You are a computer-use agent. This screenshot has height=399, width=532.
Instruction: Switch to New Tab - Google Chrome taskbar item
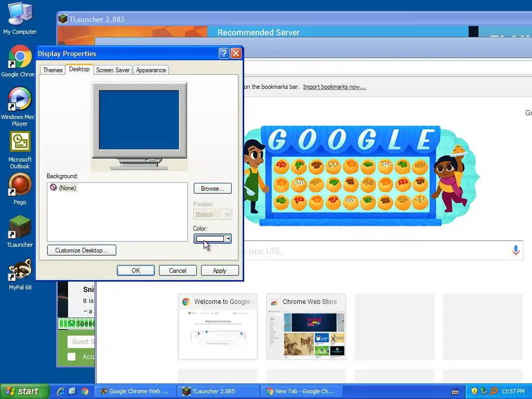301,391
